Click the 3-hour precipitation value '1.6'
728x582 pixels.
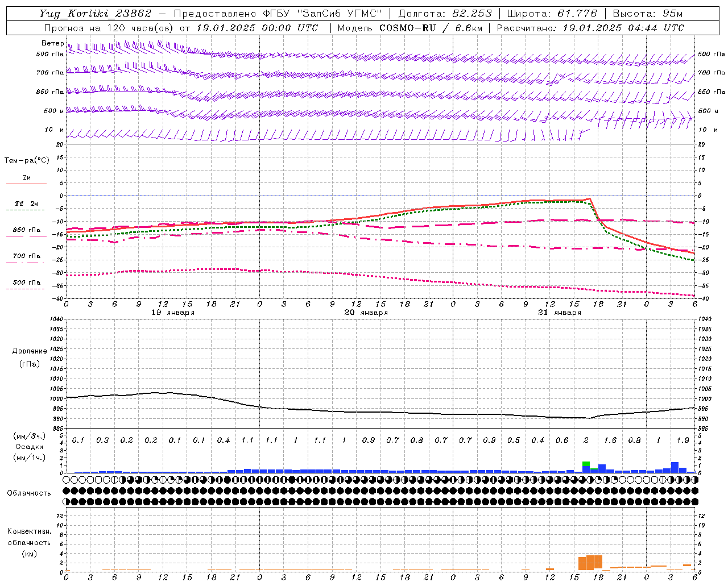coord(610,440)
